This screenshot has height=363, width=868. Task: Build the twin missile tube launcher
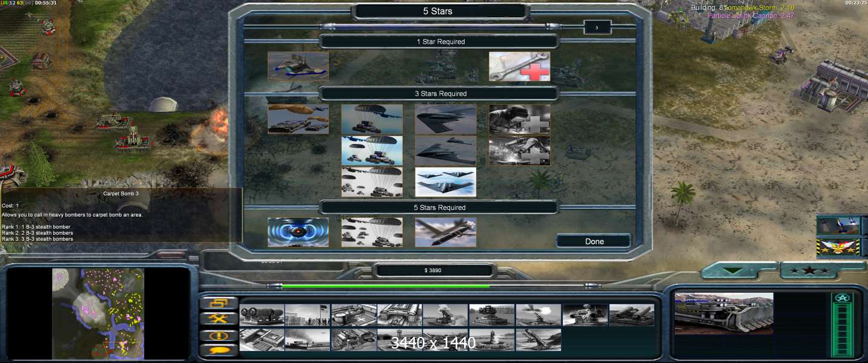[632, 315]
